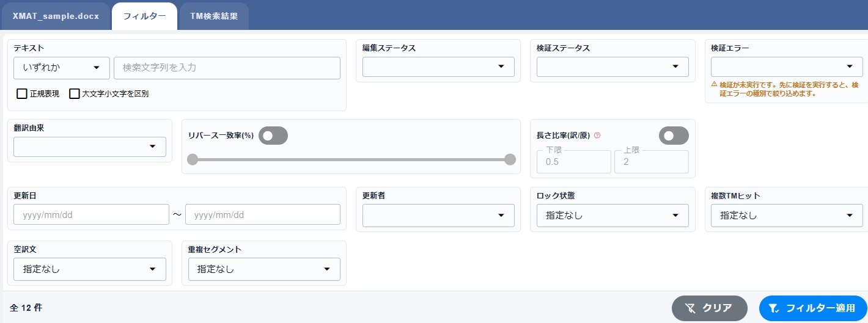
Task: Click the help icon beside 長さ比率(訳/原)
Action: [x=597, y=136]
